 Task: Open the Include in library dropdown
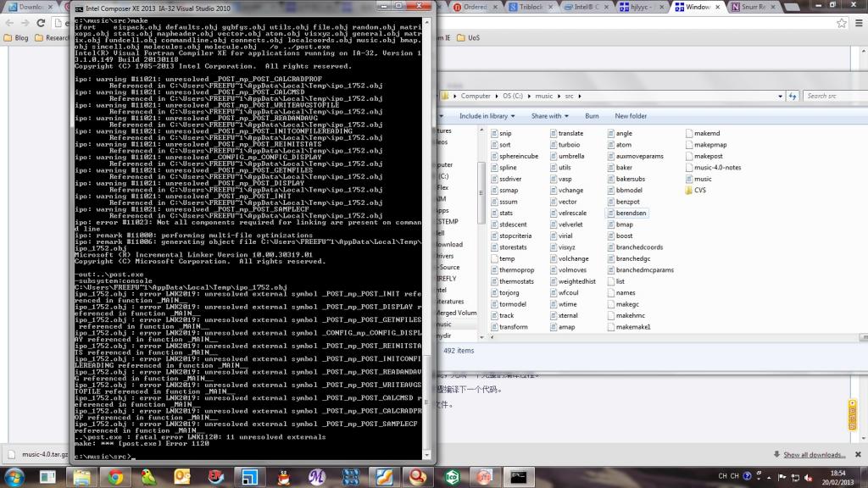(487, 116)
